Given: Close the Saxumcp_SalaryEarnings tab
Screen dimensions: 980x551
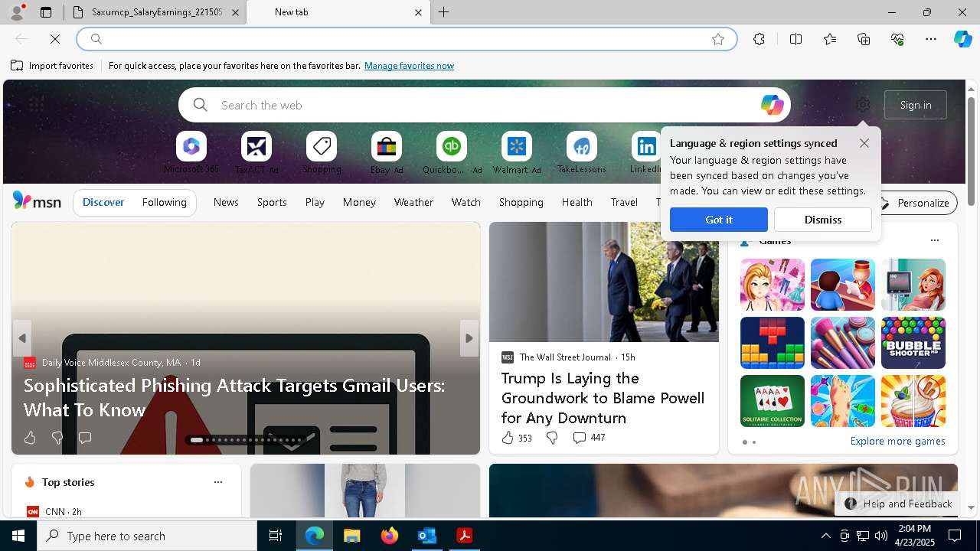Looking at the screenshot, I should tap(235, 12).
